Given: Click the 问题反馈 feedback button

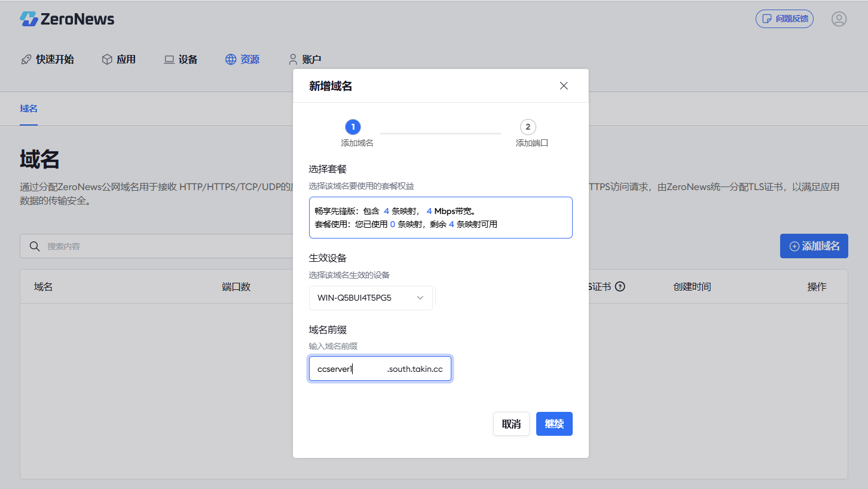Looking at the screenshot, I should (784, 19).
